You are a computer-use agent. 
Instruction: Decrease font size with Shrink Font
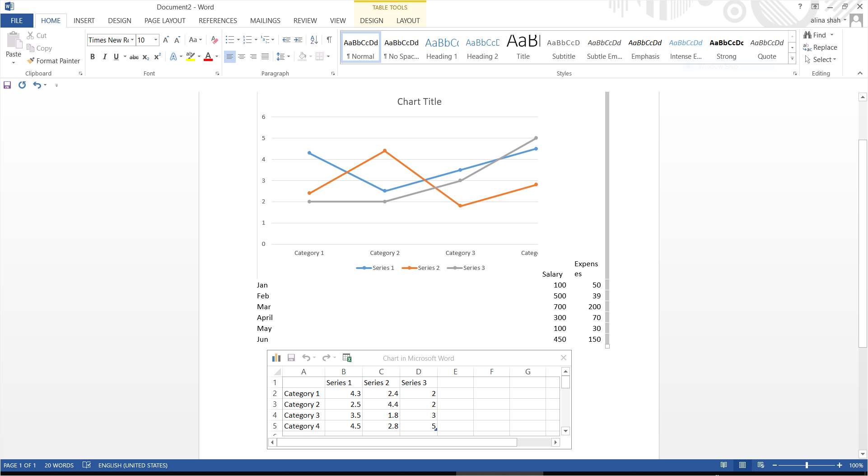coord(177,40)
